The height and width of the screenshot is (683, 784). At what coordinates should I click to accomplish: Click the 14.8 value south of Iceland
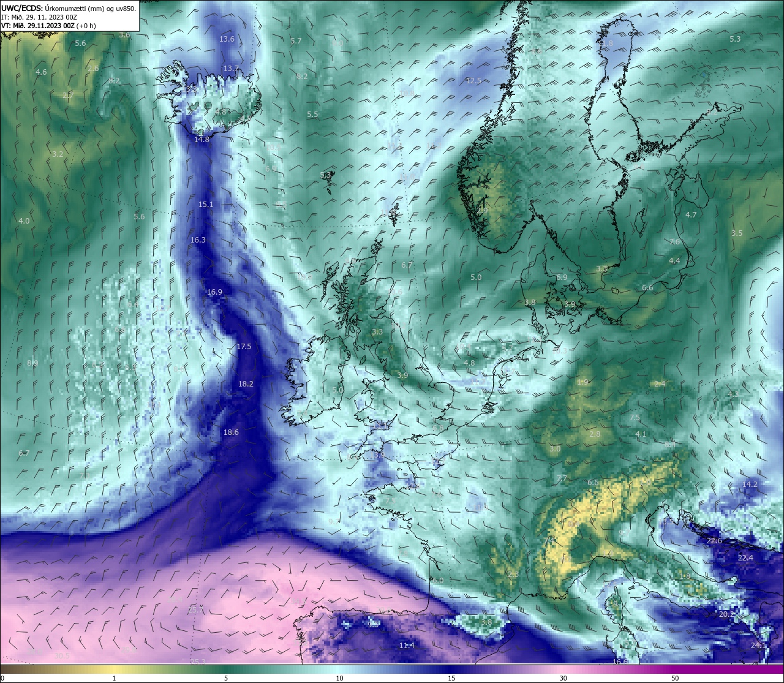click(202, 140)
